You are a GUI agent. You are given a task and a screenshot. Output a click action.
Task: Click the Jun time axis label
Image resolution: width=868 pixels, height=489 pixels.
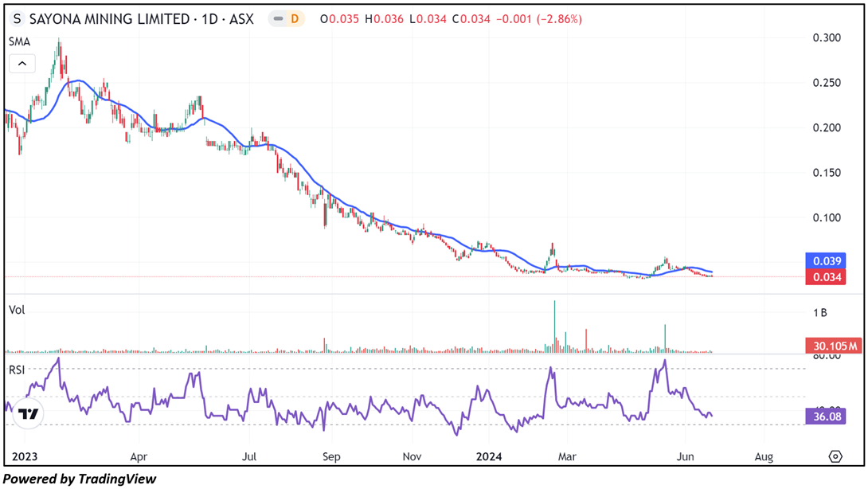pos(686,457)
